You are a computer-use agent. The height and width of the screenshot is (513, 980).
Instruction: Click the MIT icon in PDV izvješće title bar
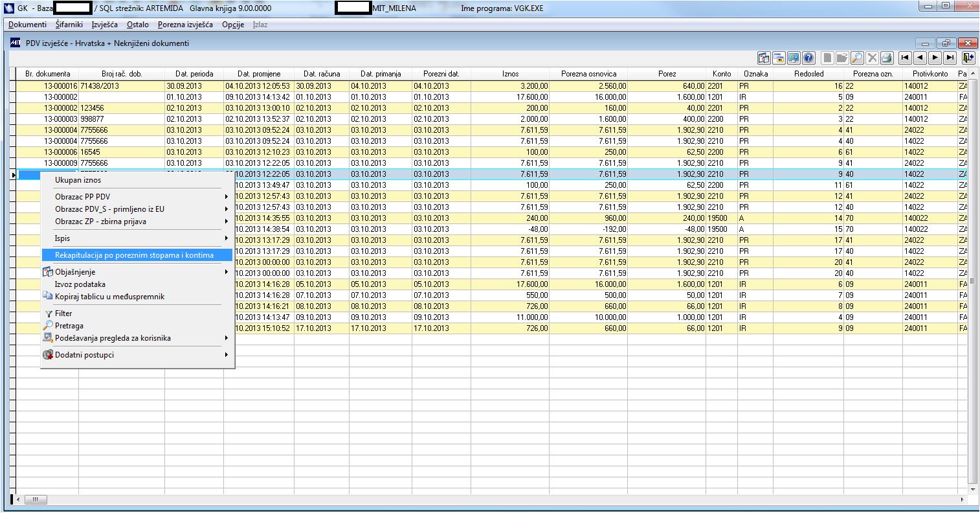(16, 43)
